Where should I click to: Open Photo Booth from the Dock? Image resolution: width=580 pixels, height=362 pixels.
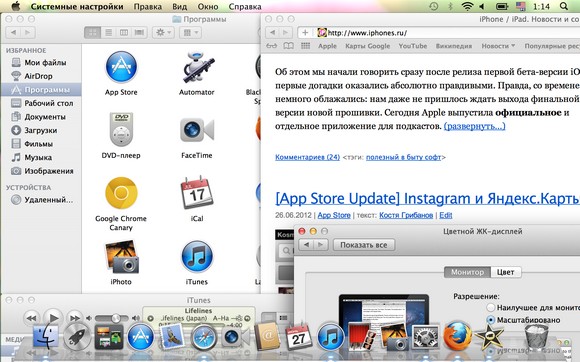click(x=362, y=337)
